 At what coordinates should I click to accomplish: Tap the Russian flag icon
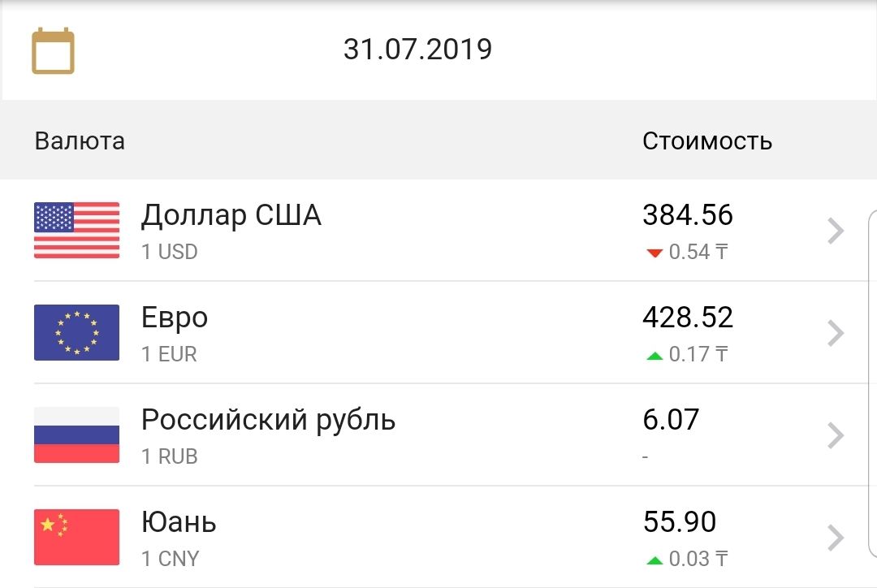click(76, 435)
